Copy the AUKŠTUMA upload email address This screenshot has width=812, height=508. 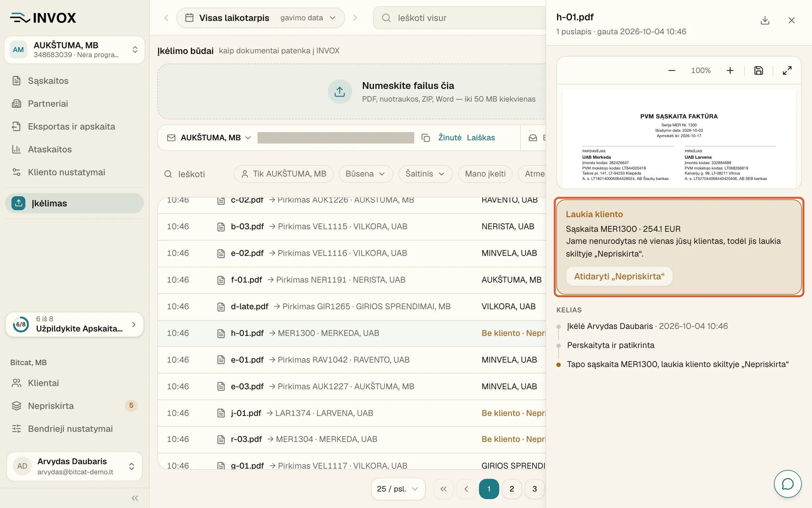pyautogui.click(x=425, y=138)
